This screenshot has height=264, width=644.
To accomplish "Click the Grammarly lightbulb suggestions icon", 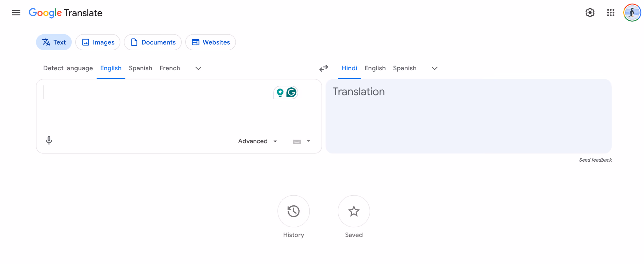I will [x=280, y=92].
